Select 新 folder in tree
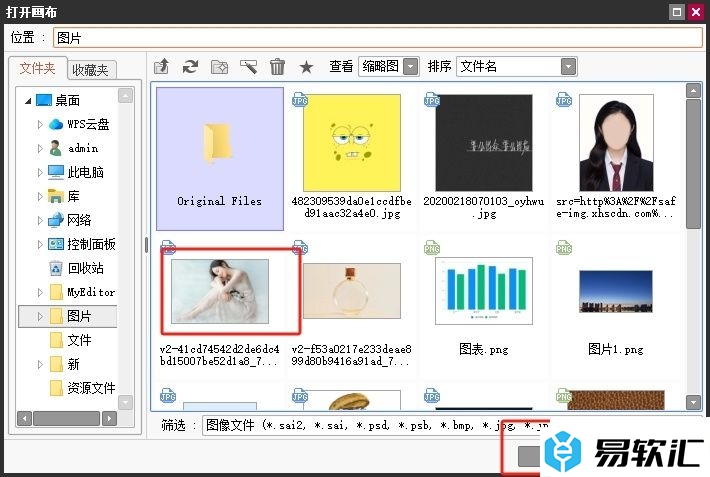This screenshot has height=477, width=710. (x=64, y=364)
